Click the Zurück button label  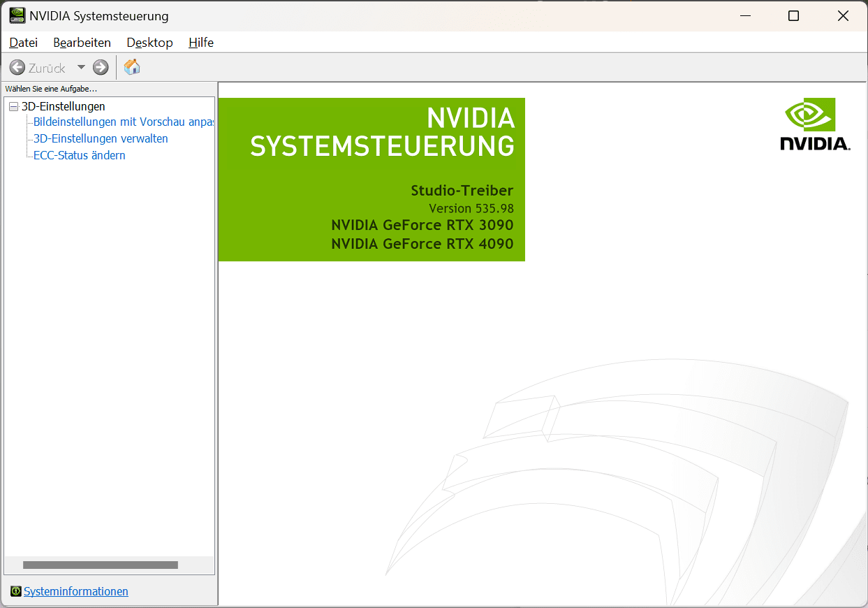(x=47, y=68)
